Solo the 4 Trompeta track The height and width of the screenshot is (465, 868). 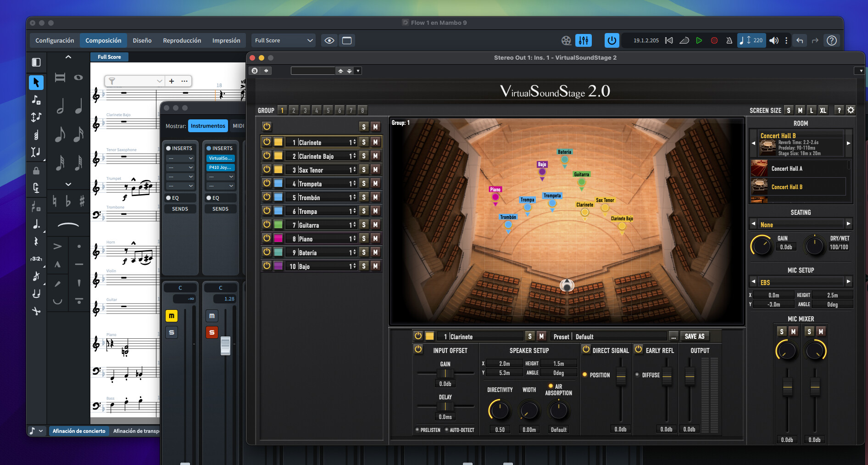click(x=364, y=184)
